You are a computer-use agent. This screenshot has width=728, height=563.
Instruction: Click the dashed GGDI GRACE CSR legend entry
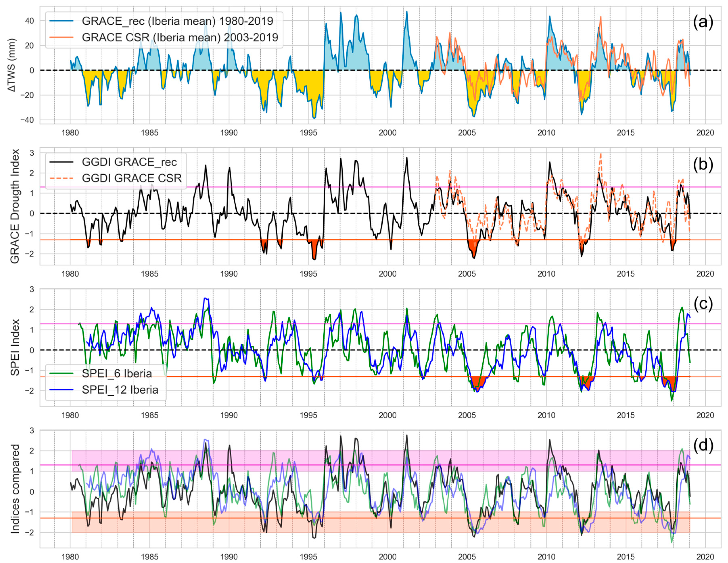coord(132,178)
